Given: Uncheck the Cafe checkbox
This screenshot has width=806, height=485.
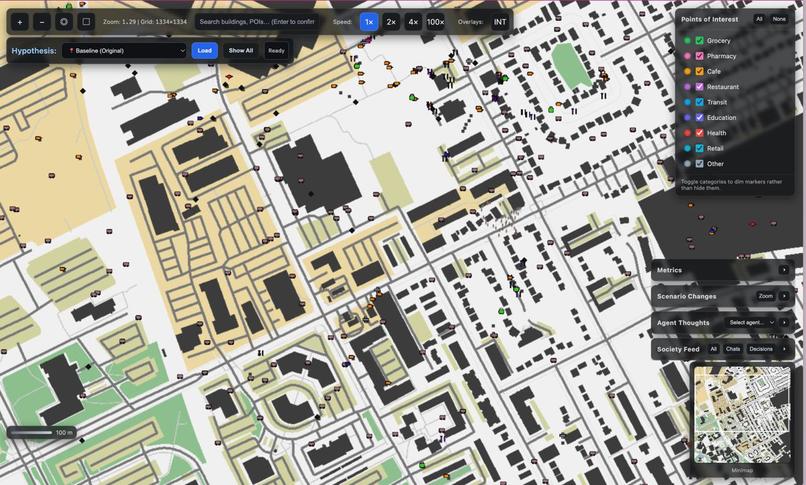Looking at the screenshot, I should [699, 71].
